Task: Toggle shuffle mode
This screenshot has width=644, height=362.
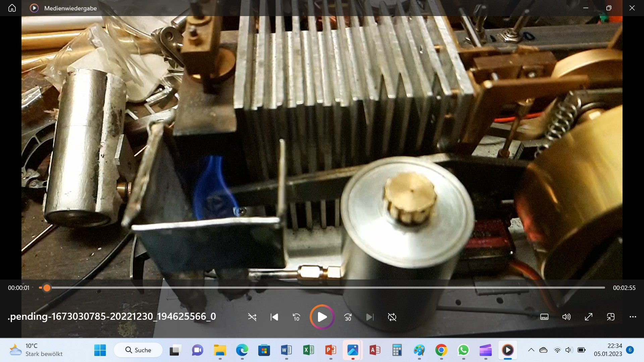Action: [252, 317]
